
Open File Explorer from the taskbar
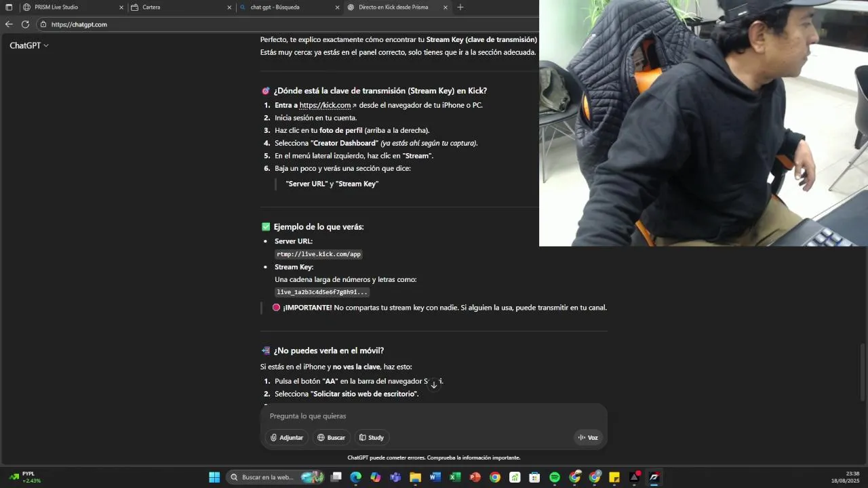415,477
